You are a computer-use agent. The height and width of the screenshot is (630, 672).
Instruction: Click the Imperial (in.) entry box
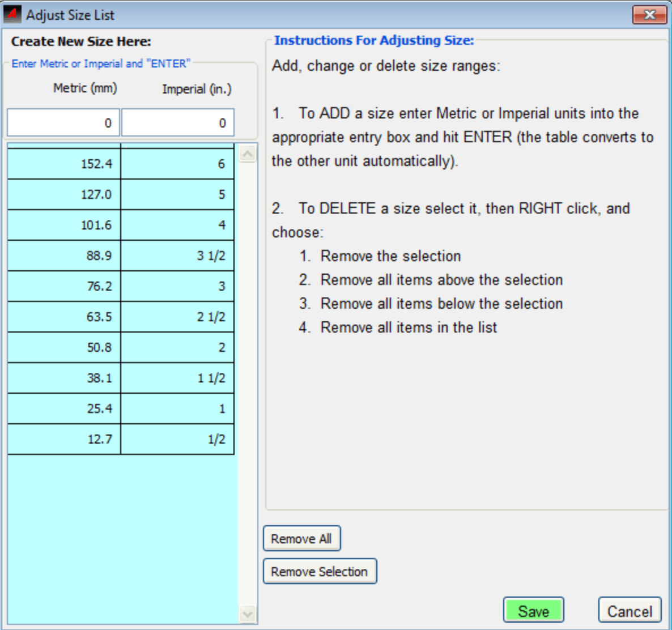coord(178,123)
